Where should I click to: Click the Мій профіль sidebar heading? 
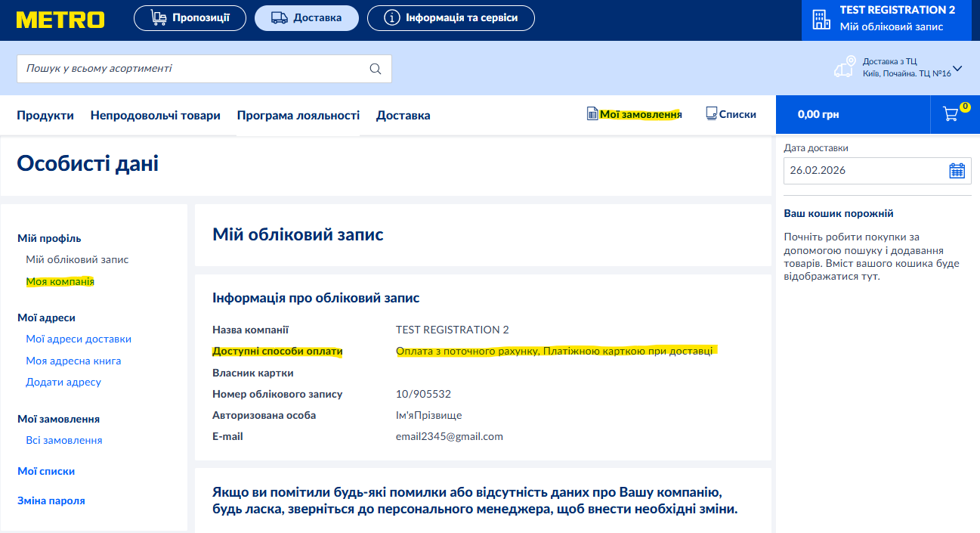click(x=49, y=238)
